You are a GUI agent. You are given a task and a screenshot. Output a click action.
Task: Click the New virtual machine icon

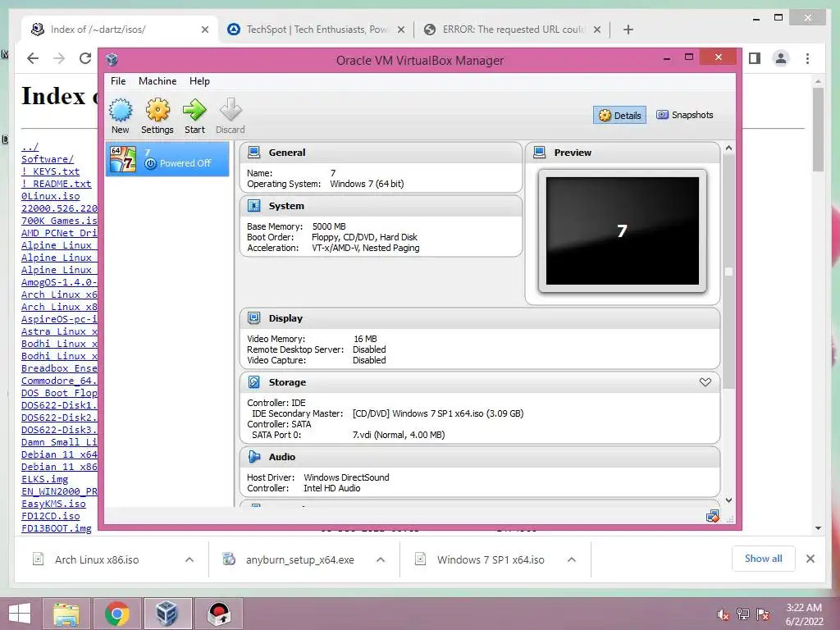[121, 110]
